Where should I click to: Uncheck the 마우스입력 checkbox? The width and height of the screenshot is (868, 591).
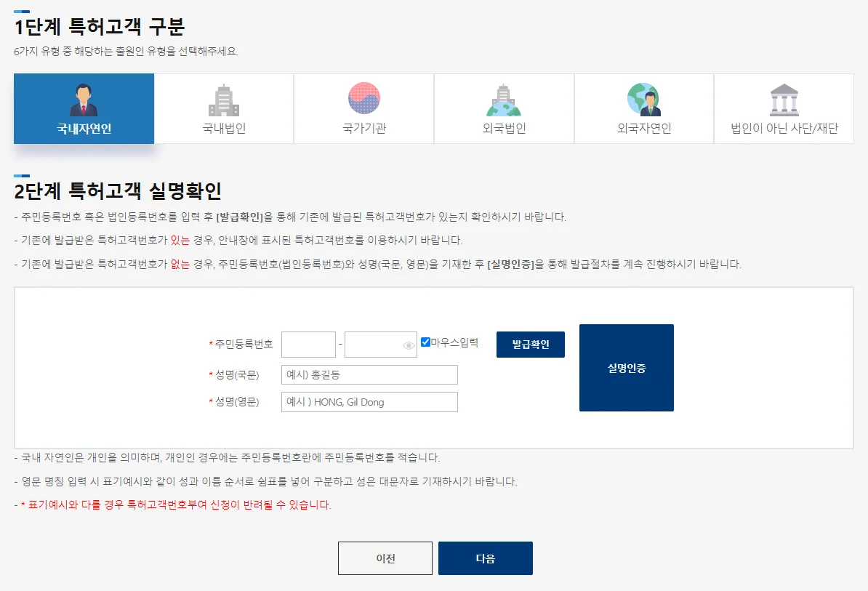click(x=426, y=342)
